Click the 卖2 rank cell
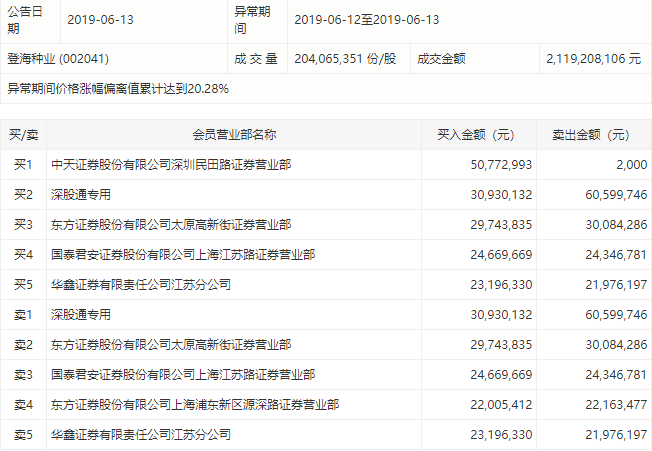Viewport: 652px width, 451px height. (x=23, y=345)
